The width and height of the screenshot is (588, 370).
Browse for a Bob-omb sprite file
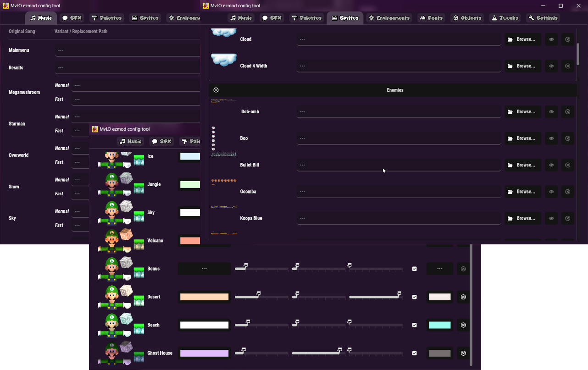coord(523,112)
